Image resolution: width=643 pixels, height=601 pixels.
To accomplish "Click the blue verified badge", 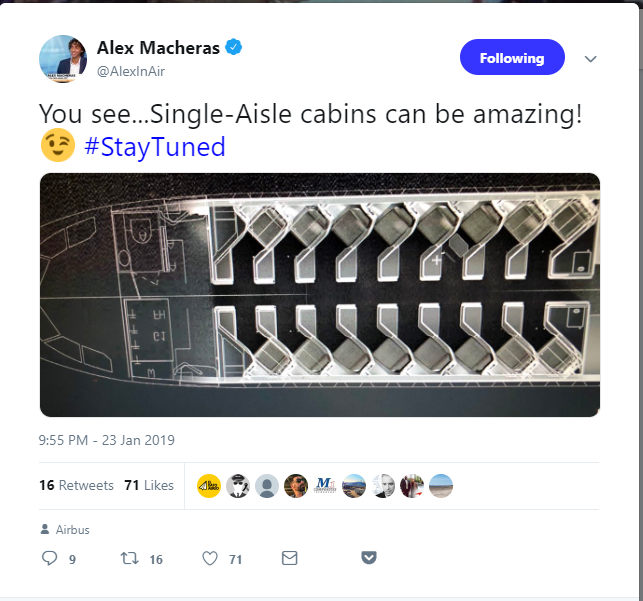I will click(x=233, y=47).
